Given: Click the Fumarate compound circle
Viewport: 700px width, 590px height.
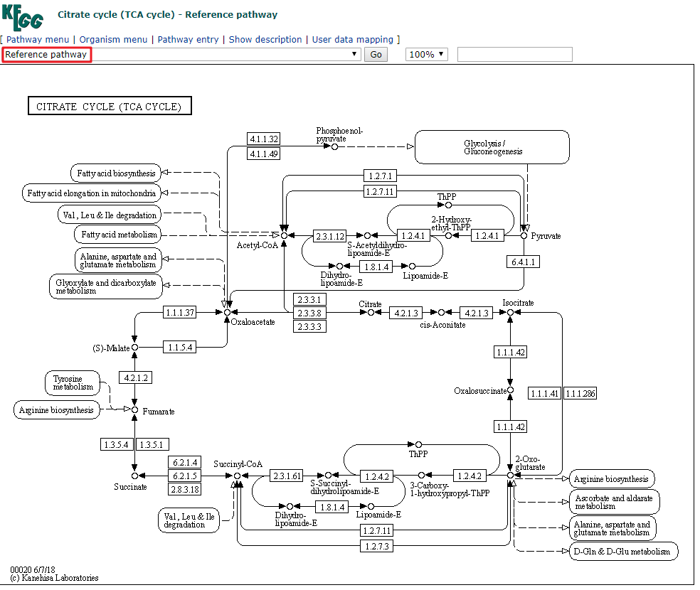Looking at the screenshot, I should tap(135, 409).
